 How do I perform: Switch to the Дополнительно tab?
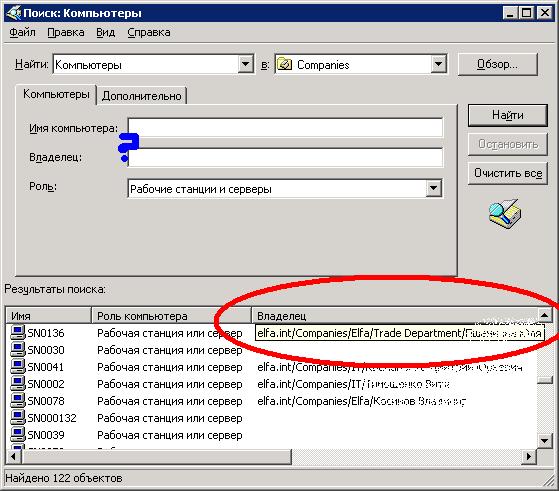click(142, 96)
